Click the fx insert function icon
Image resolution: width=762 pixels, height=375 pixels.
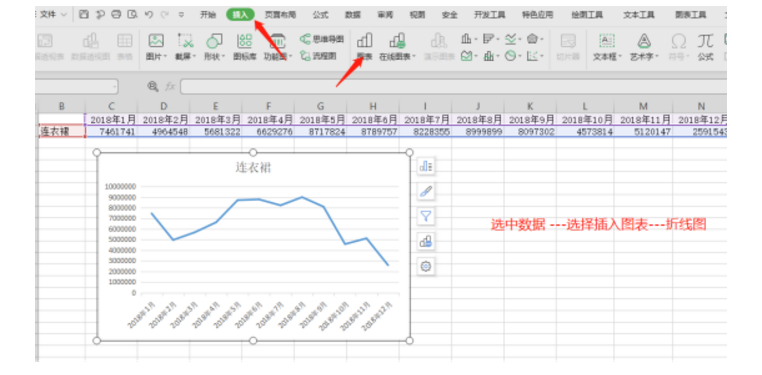click(x=170, y=86)
